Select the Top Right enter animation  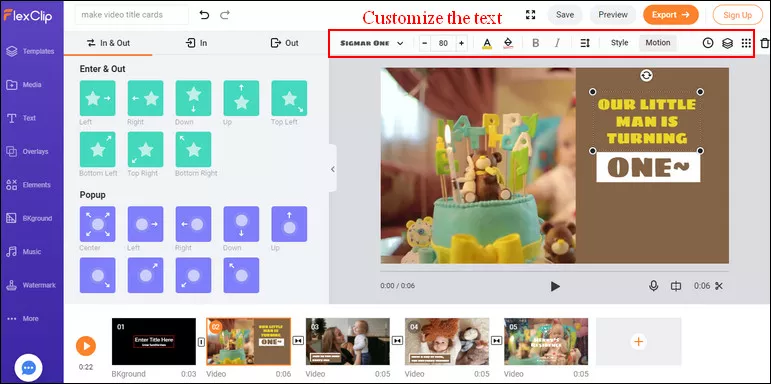click(146, 149)
